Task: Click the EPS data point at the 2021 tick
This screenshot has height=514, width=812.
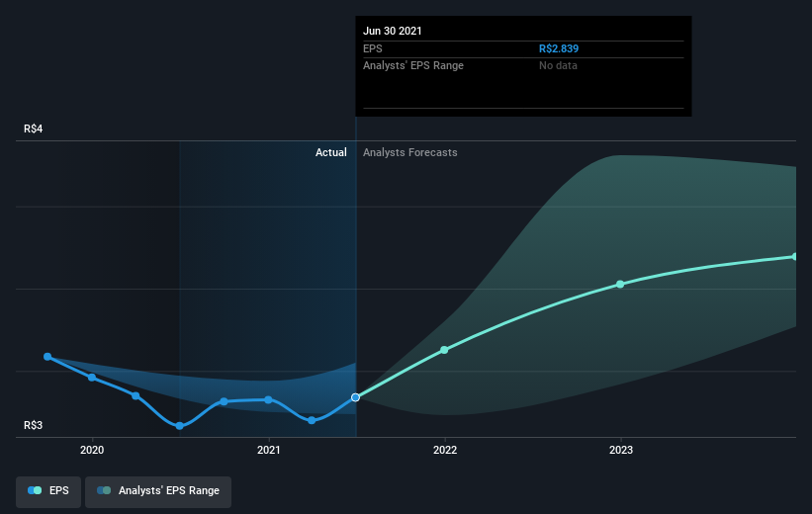Action: click(x=268, y=399)
